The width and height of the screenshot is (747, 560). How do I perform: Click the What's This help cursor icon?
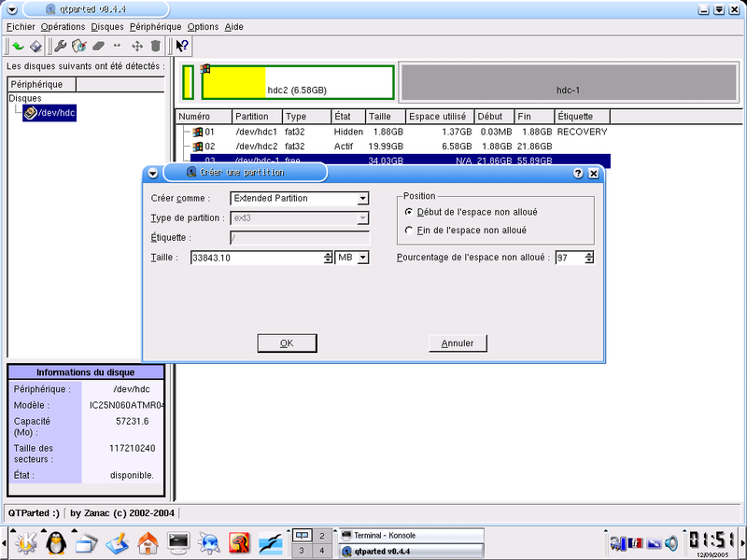tap(182, 46)
